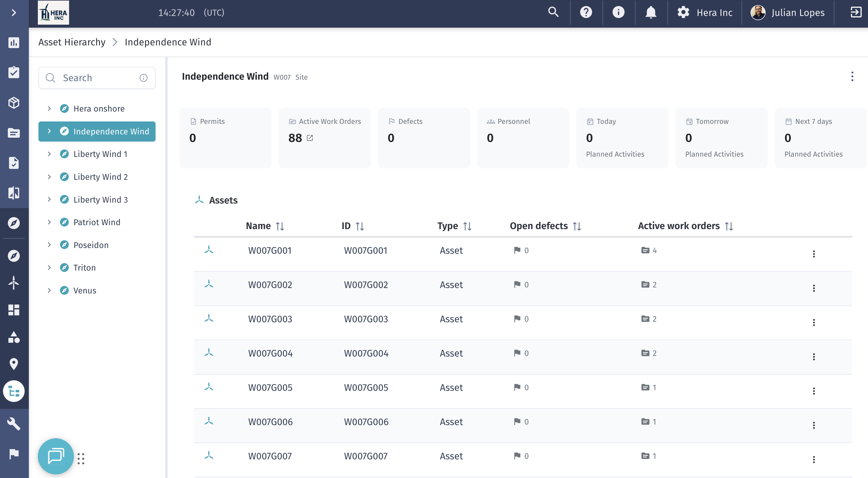
Task: Open row menu for W007G007
Action: (814, 459)
